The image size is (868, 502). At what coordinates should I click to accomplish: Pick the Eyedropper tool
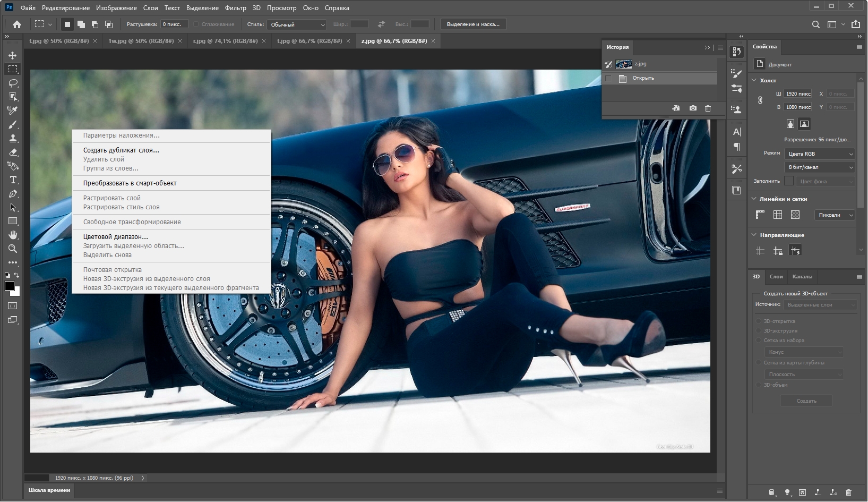[x=13, y=110]
